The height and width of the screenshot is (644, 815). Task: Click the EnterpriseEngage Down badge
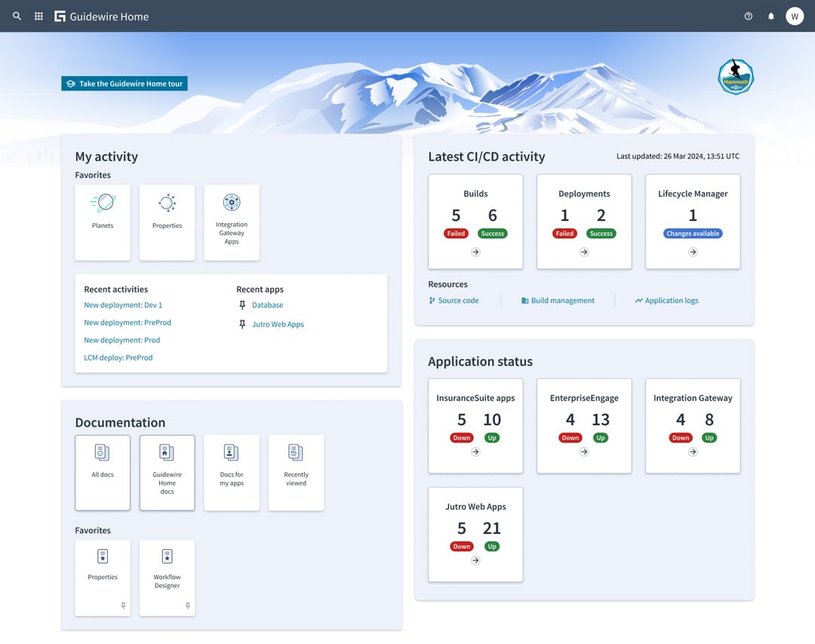[570, 438]
